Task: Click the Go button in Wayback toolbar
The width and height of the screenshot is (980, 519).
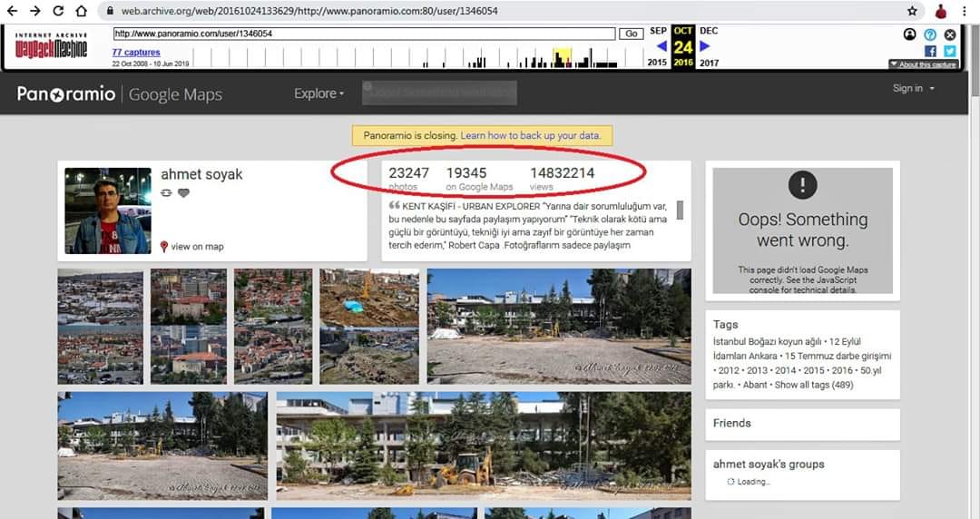Action: pyautogui.click(x=632, y=34)
